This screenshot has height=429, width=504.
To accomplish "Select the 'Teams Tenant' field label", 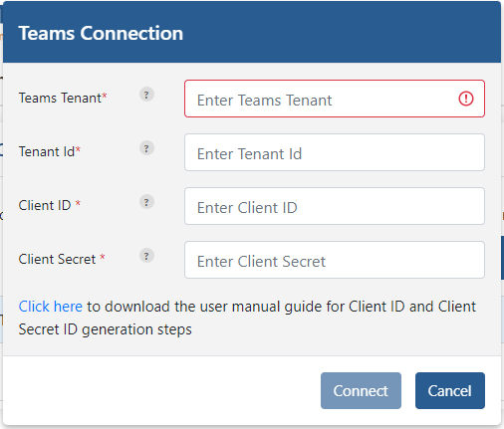I will (x=63, y=98).
